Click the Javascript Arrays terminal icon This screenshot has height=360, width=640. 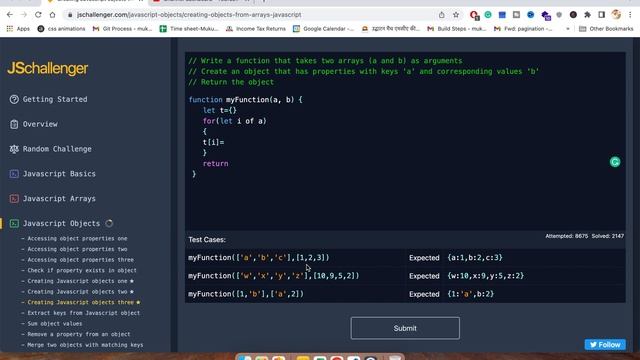click(14, 199)
